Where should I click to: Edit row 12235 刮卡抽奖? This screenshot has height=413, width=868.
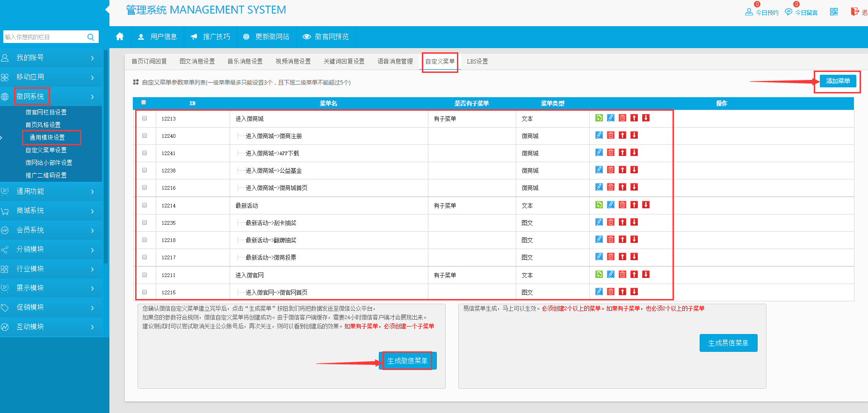pyautogui.click(x=599, y=222)
